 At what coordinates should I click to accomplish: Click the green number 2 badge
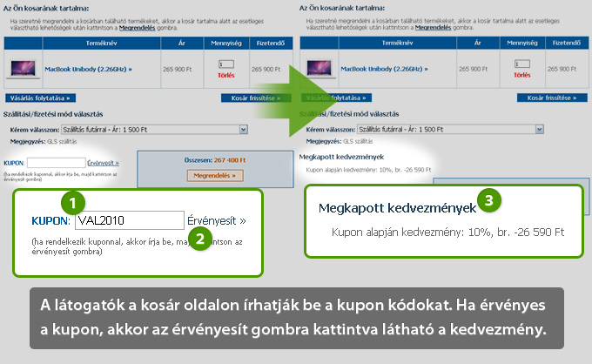200,239
